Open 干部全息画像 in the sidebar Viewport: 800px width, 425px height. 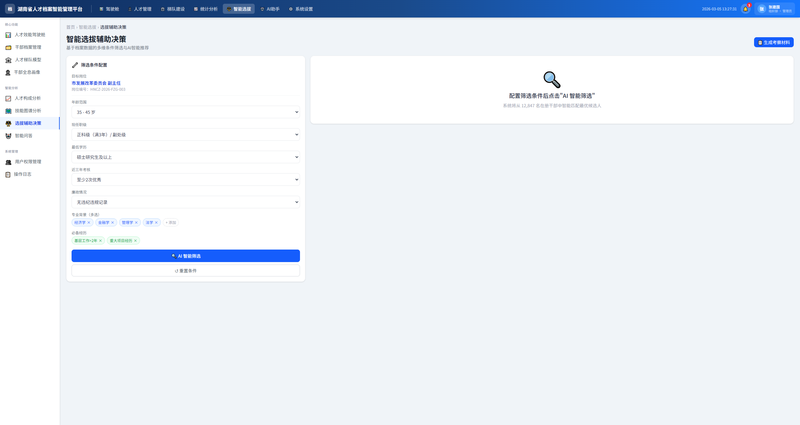pos(30,72)
